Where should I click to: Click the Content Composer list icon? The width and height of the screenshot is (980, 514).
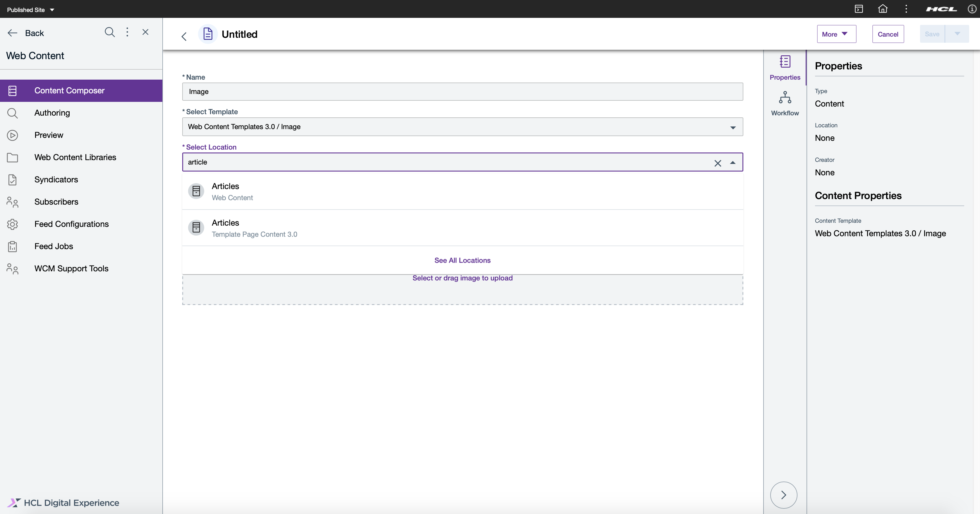tap(13, 91)
